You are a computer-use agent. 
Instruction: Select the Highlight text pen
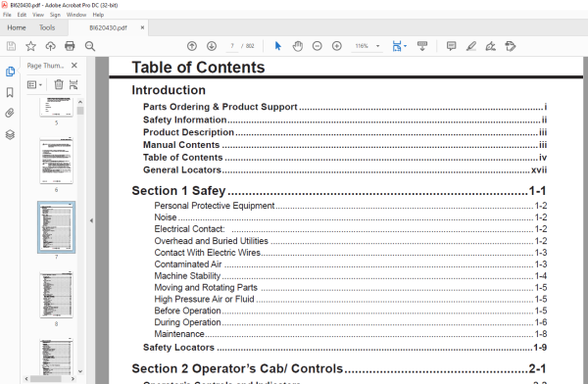tap(471, 46)
